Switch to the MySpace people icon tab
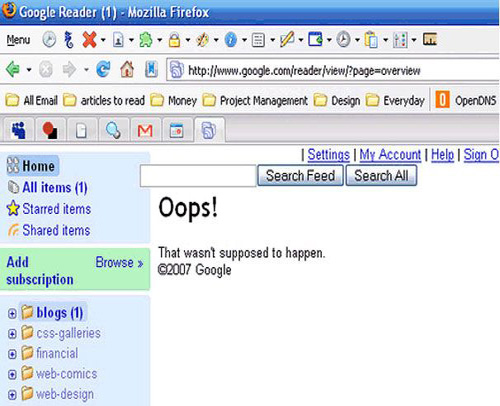 click(x=18, y=130)
